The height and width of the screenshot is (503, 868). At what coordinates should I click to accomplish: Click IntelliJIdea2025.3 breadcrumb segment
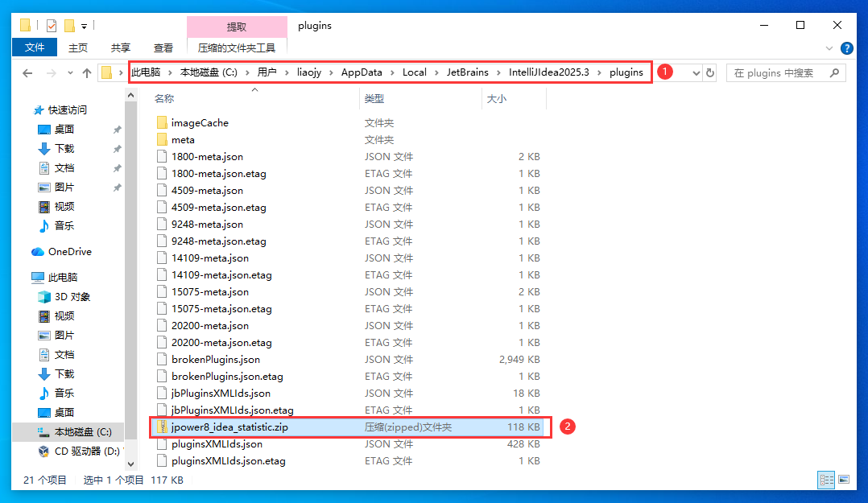(x=549, y=72)
